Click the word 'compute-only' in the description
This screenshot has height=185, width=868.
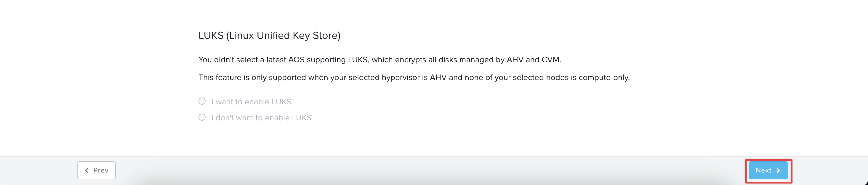click(x=603, y=77)
